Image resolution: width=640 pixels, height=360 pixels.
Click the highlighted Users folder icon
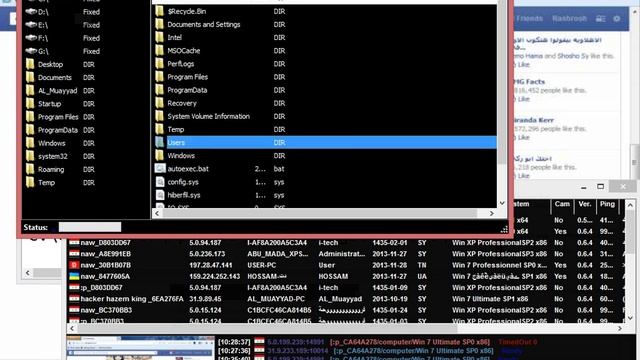pos(160,142)
